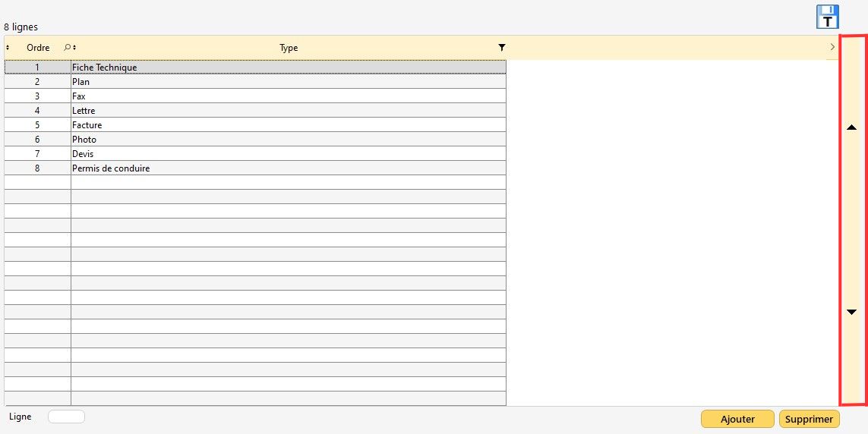Screen dimensions: 868x434
Task: Sort by the Ordre column header
Action: pos(38,48)
